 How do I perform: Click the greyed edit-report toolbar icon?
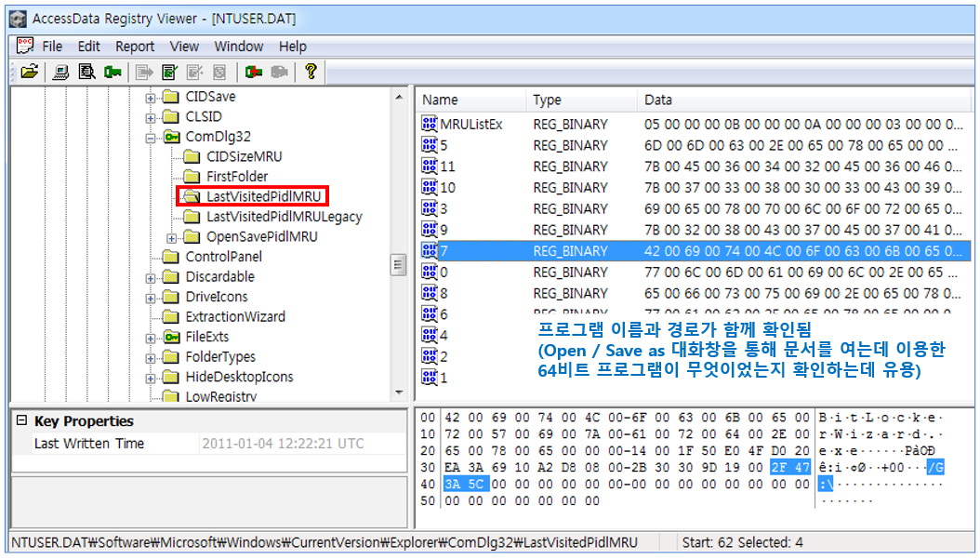[194, 72]
